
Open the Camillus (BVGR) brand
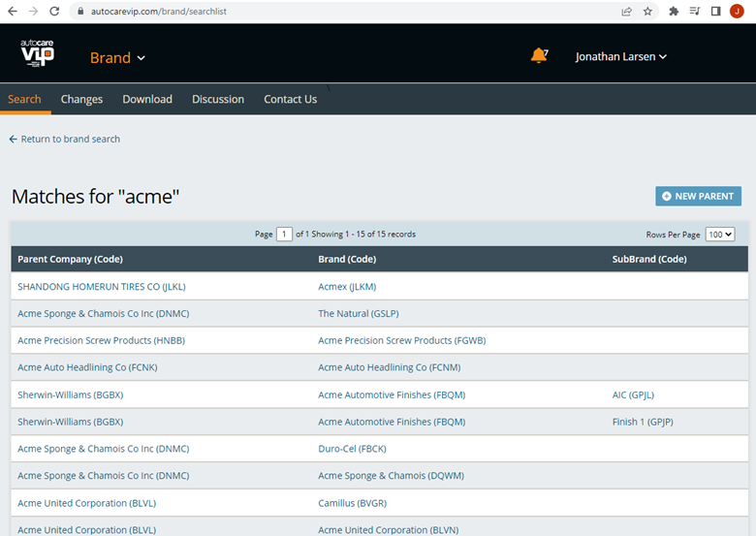[352, 503]
